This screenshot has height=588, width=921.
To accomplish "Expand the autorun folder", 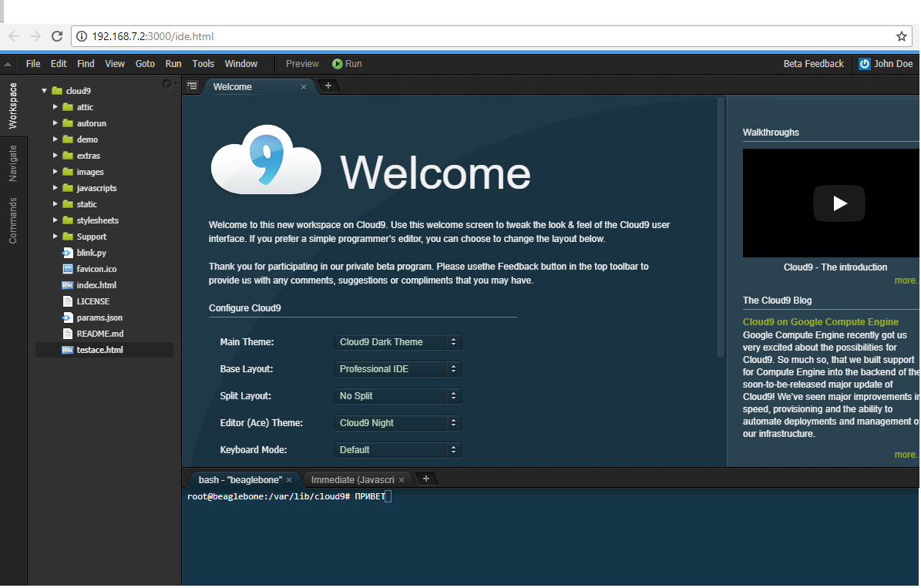I will (55, 123).
